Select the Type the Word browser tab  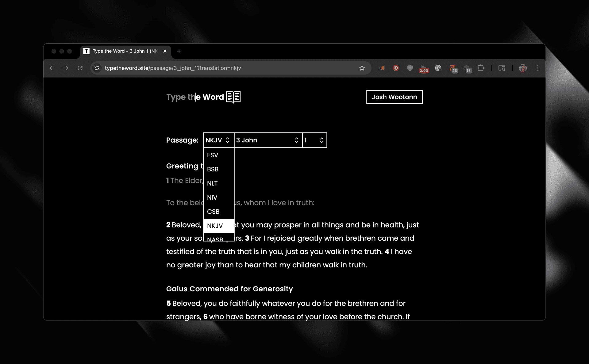coord(126,51)
